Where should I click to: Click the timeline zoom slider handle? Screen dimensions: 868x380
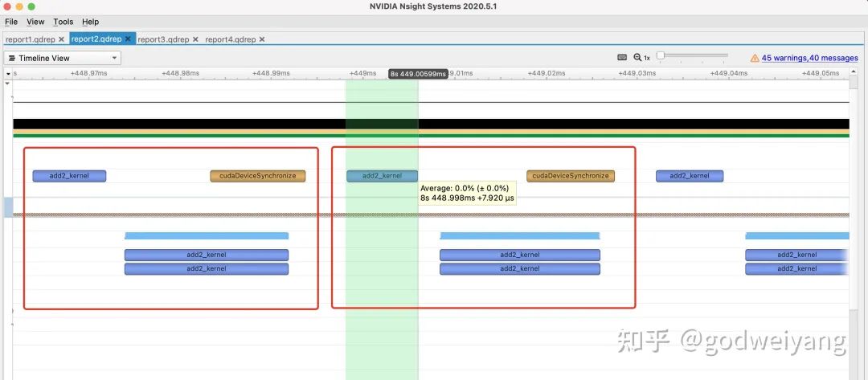tap(661, 56)
